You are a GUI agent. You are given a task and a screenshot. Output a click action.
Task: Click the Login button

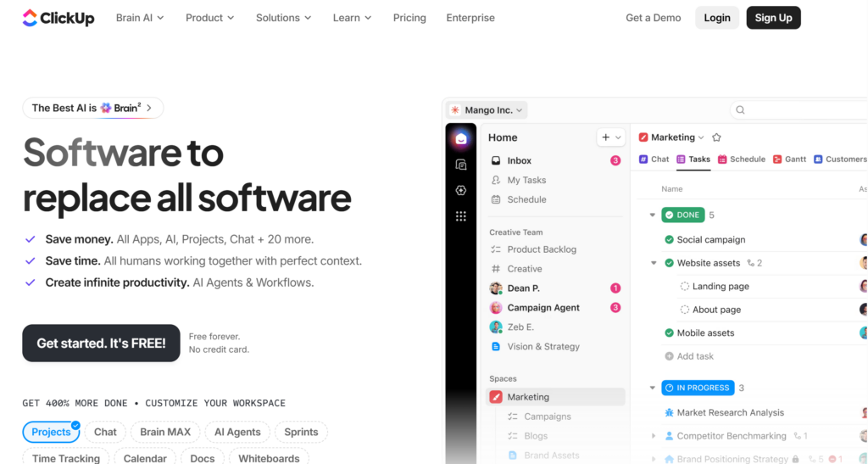point(717,18)
